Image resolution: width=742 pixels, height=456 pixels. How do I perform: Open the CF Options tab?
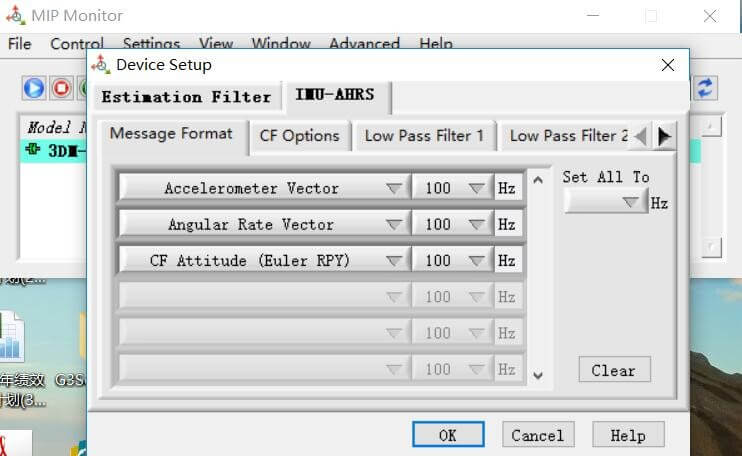(299, 136)
